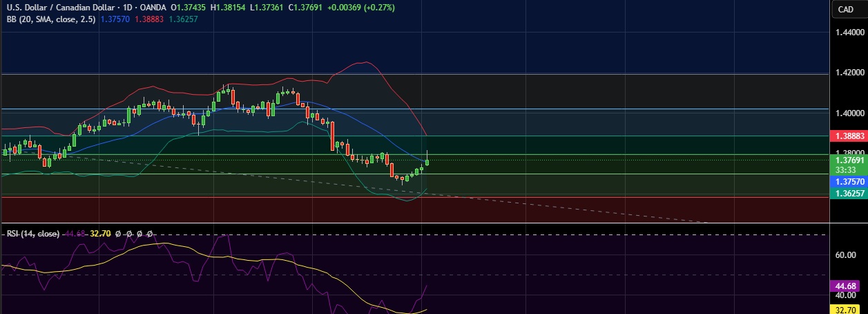Click the high value H1.38154
This screenshot has width=868, height=314.
coord(229,7)
